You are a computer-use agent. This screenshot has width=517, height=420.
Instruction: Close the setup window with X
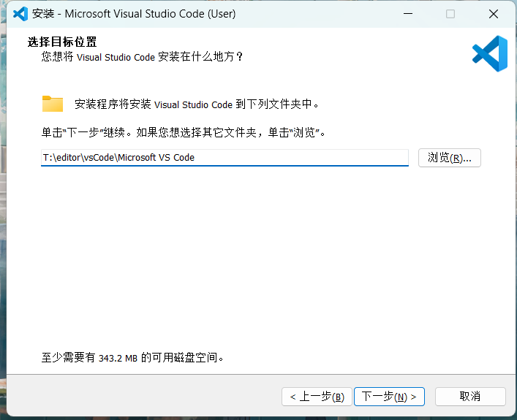tap(493, 14)
